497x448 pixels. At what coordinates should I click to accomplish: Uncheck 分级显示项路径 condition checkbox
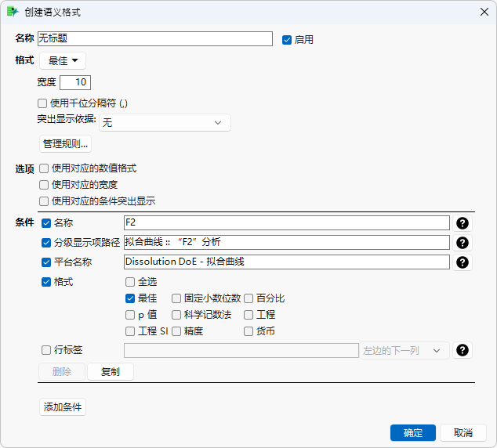(x=46, y=243)
